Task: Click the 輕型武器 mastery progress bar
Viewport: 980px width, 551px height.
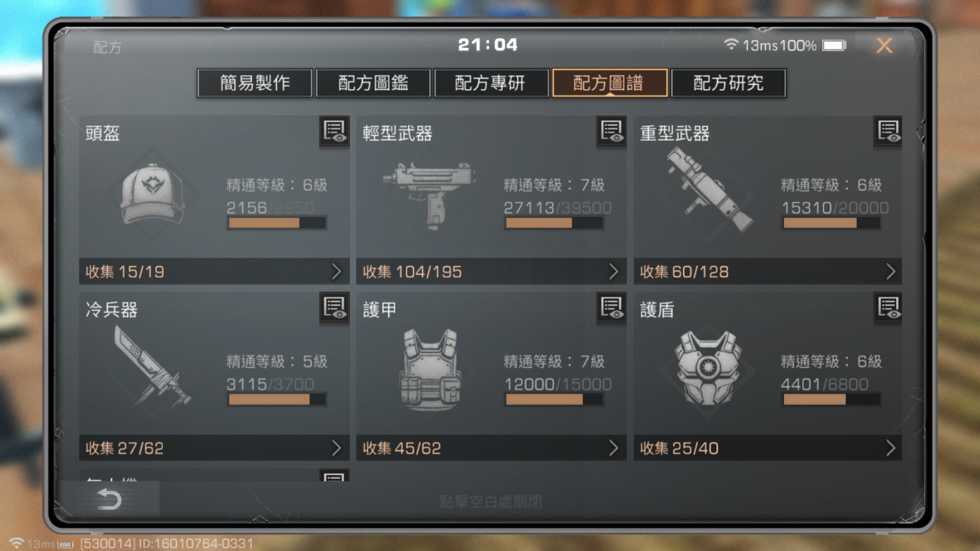Action: [x=554, y=223]
